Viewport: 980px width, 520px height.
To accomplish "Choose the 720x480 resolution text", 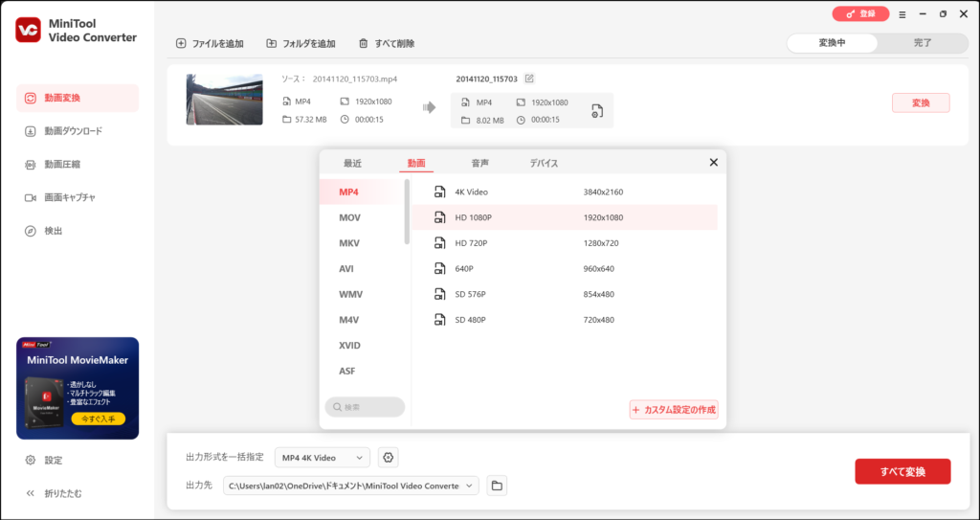I will [599, 320].
